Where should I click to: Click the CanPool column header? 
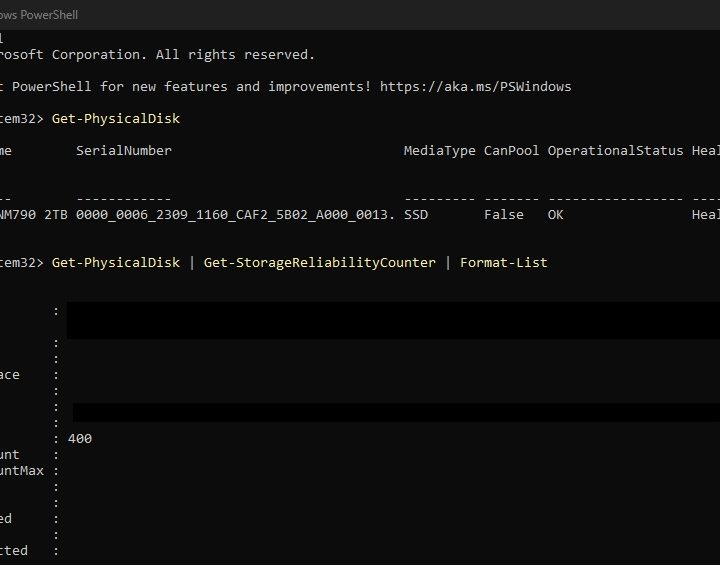512,151
